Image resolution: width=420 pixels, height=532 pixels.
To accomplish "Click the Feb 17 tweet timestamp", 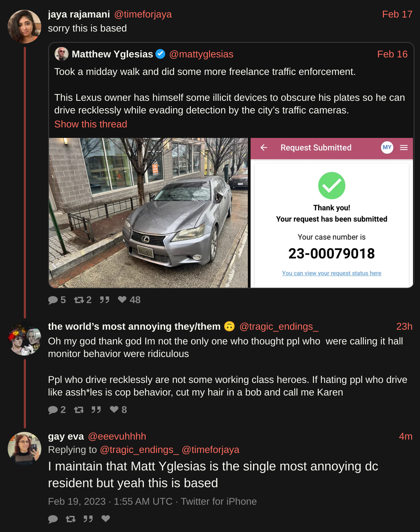I will (x=397, y=14).
